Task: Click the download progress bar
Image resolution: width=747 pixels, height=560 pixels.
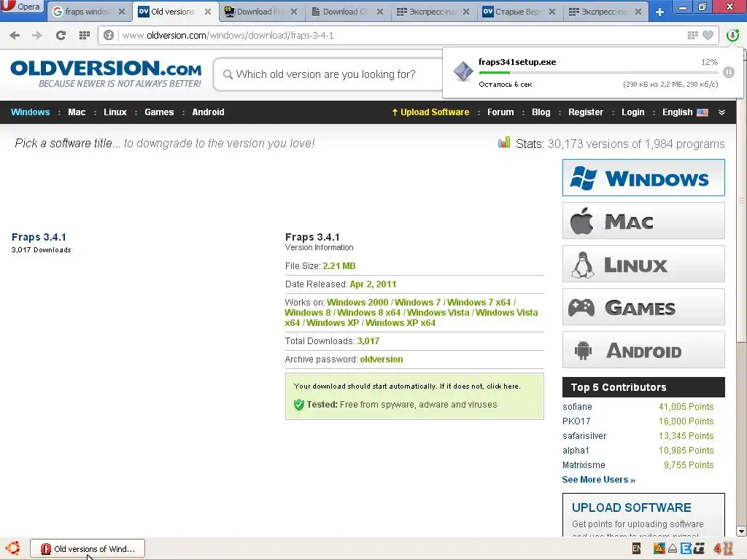Action: [x=600, y=72]
